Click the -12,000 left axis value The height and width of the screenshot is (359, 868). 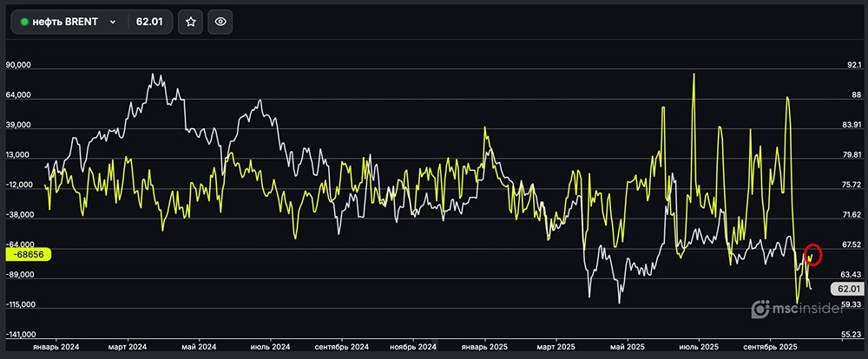(19, 186)
